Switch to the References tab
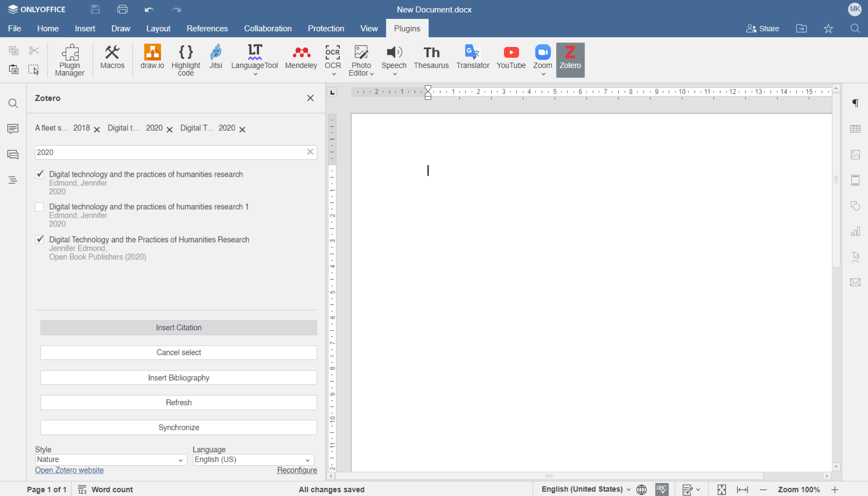Image resolution: width=868 pixels, height=496 pixels. pos(207,28)
